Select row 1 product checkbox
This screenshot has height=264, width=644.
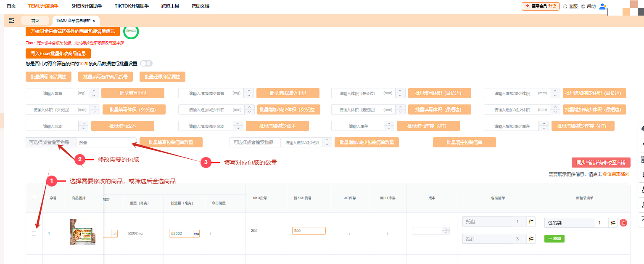click(34, 233)
